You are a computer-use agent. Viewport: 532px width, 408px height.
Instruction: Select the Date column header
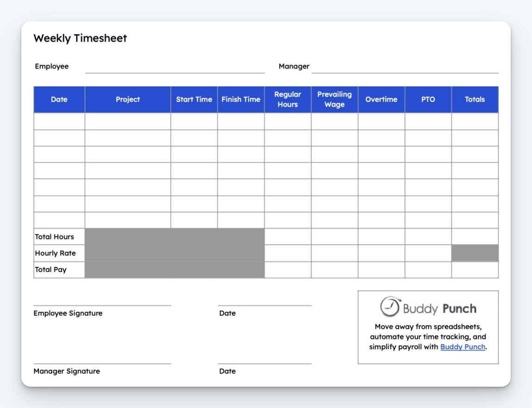59,99
